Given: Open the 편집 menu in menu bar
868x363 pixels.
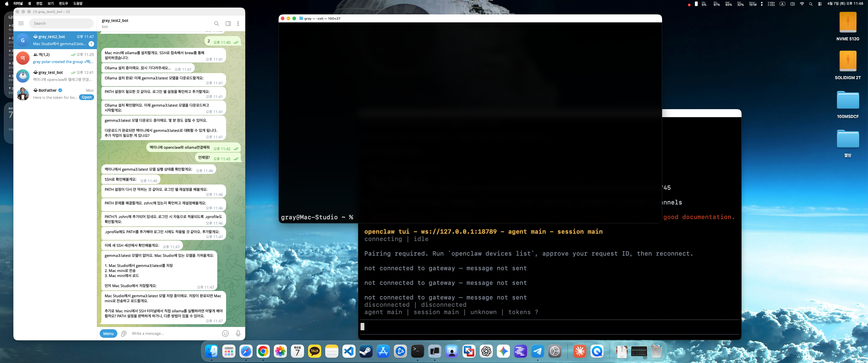Looking at the screenshot, I should point(39,3).
